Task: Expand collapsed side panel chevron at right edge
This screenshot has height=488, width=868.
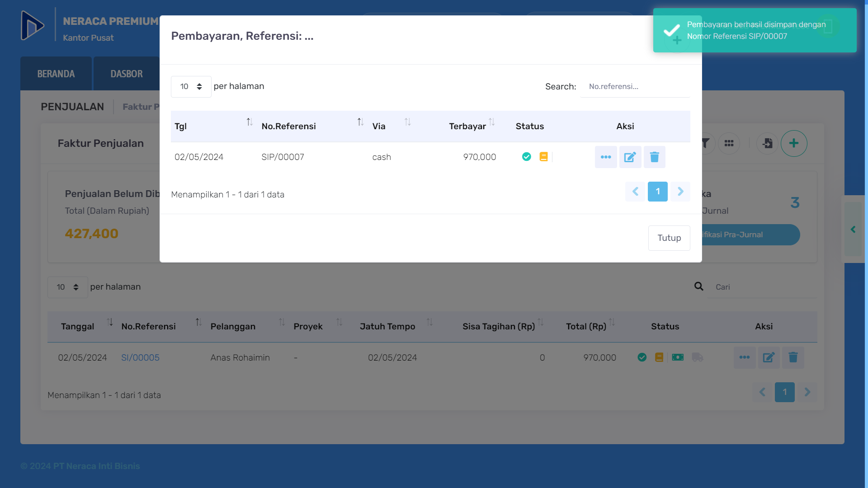Action: pyautogui.click(x=853, y=230)
